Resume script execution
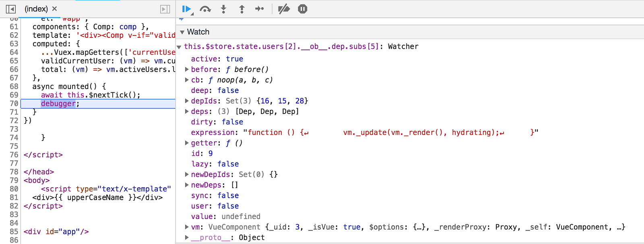Screen dimensions: 644x244 tap(187, 9)
